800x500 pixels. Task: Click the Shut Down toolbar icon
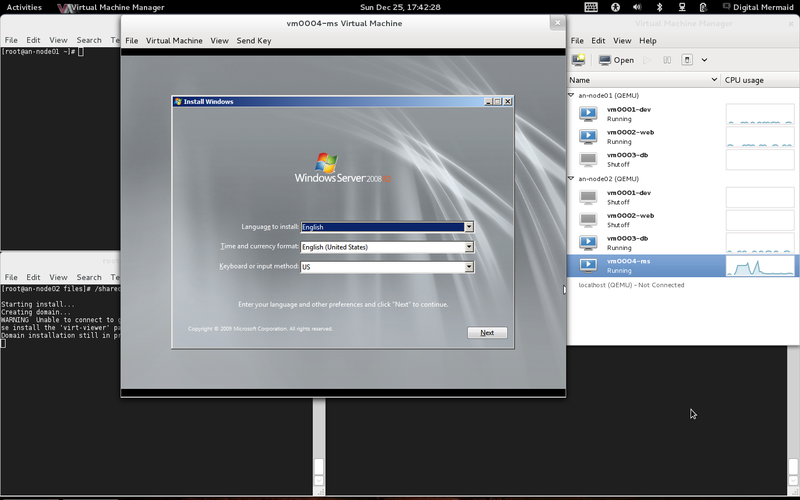(x=687, y=60)
